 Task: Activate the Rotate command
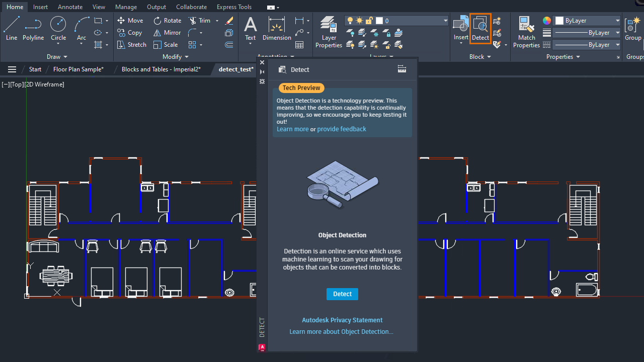coord(169,20)
